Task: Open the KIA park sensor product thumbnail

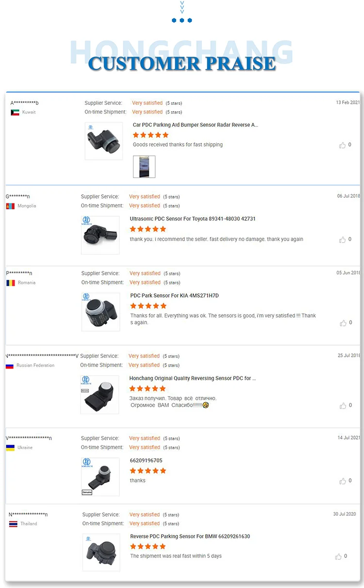Action: [x=101, y=312]
